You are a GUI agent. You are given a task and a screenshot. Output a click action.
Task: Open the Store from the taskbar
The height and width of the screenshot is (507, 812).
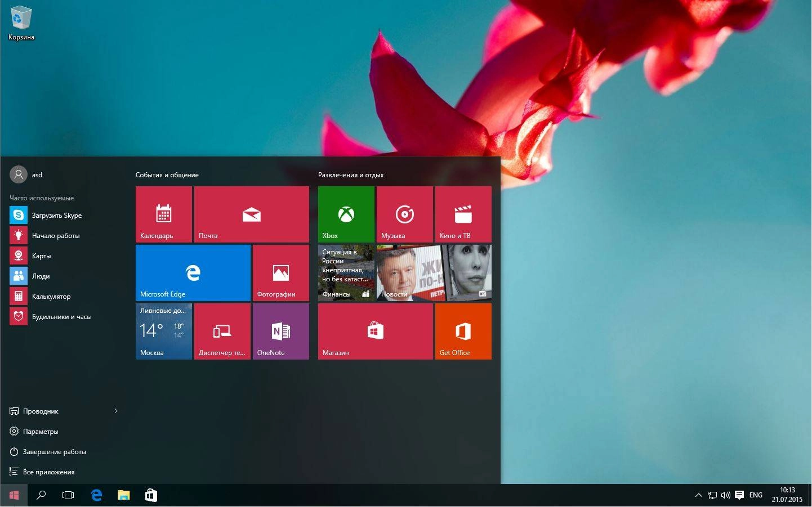(151, 495)
